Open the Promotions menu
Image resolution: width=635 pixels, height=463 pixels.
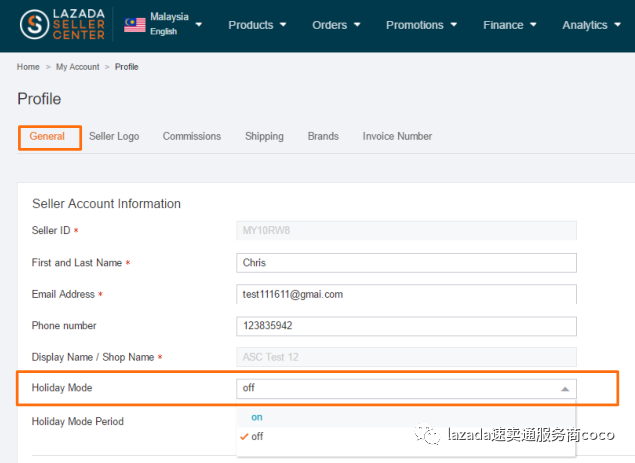click(x=421, y=25)
